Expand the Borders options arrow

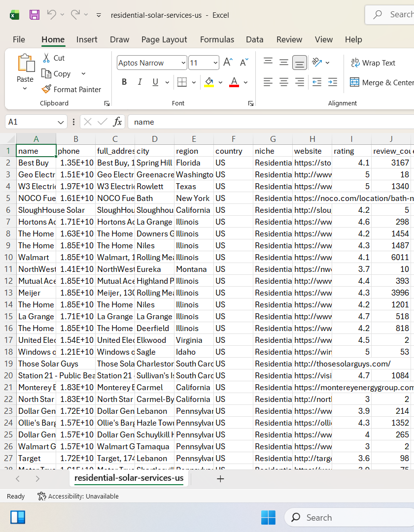click(194, 82)
